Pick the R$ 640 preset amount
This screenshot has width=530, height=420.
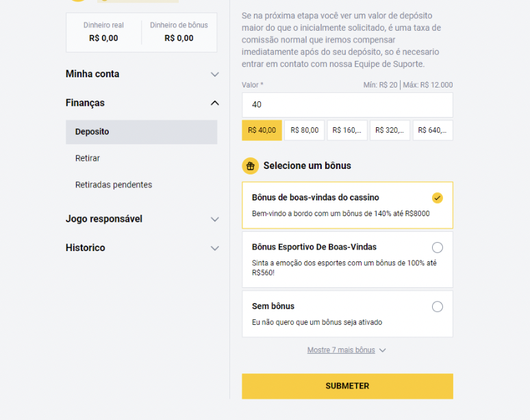[432, 130]
